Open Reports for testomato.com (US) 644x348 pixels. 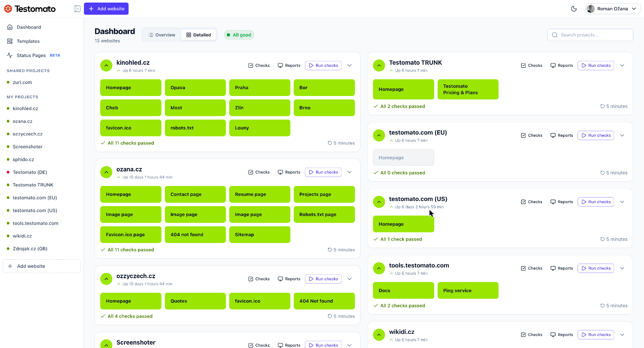562,202
